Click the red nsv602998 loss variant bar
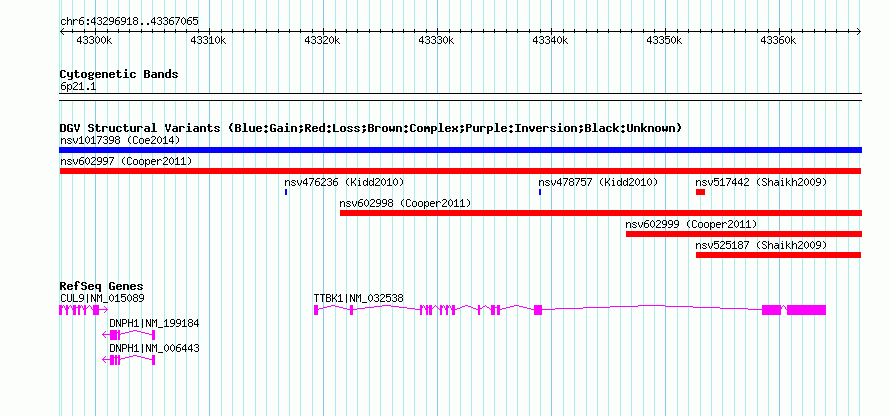The height and width of the screenshot is (416, 890). pyautogui.click(x=601, y=213)
